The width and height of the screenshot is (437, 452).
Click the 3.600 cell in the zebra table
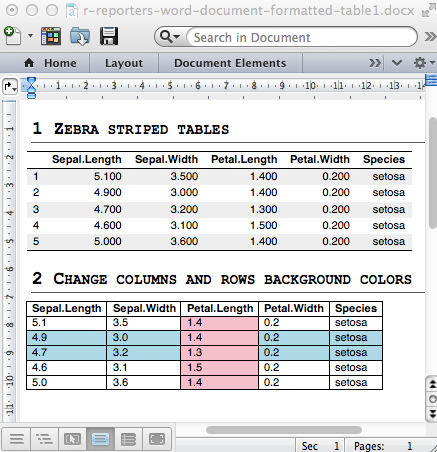[184, 241]
